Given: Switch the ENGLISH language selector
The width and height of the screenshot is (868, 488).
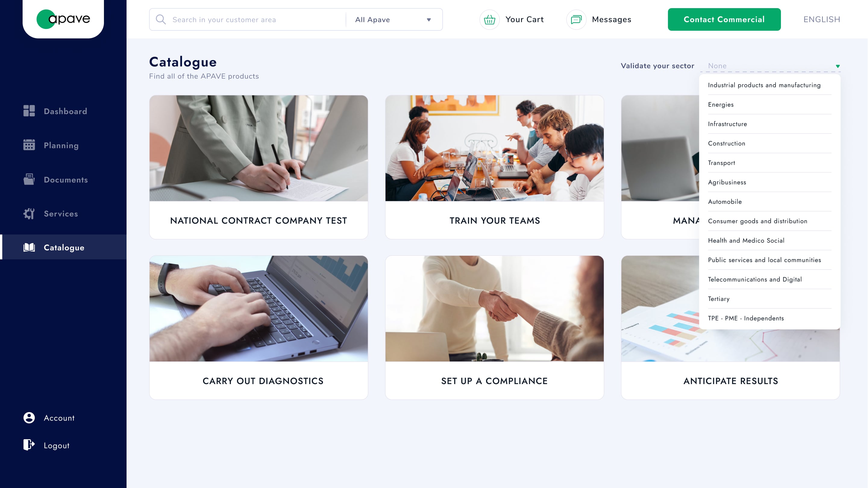Looking at the screenshot, I should [822, 20].
